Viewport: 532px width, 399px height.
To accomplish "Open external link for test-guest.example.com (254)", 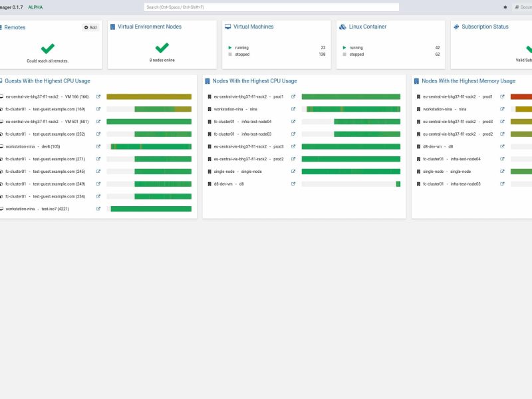I will [98, 196].
